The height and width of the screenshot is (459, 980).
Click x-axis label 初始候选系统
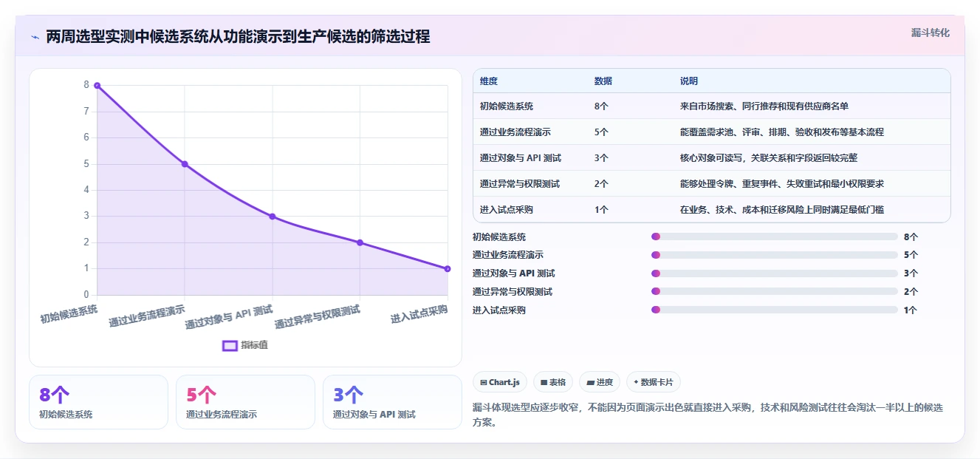(x=69, y=314)
